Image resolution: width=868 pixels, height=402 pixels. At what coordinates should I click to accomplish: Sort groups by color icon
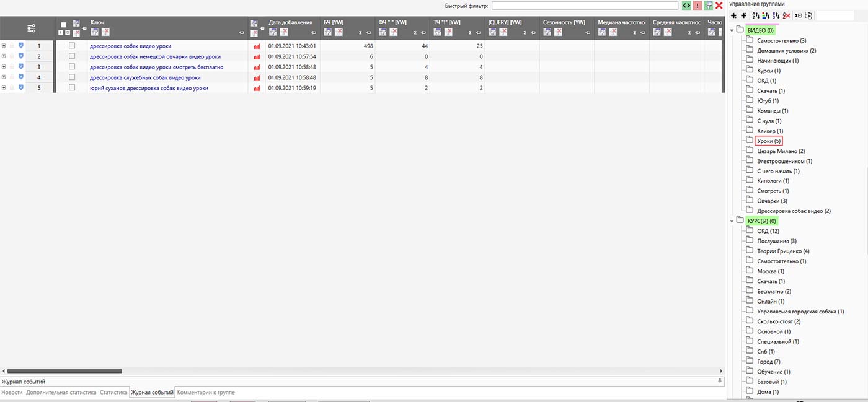[766, 15]
